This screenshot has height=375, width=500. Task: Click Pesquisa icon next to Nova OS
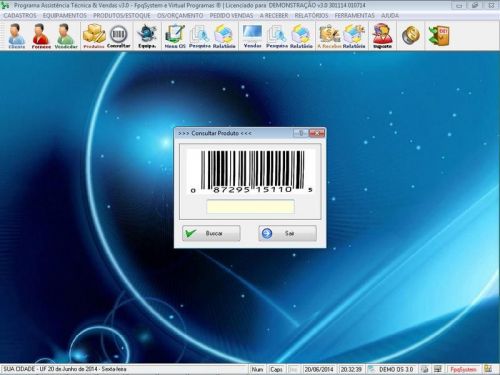(x=200, y=36)
